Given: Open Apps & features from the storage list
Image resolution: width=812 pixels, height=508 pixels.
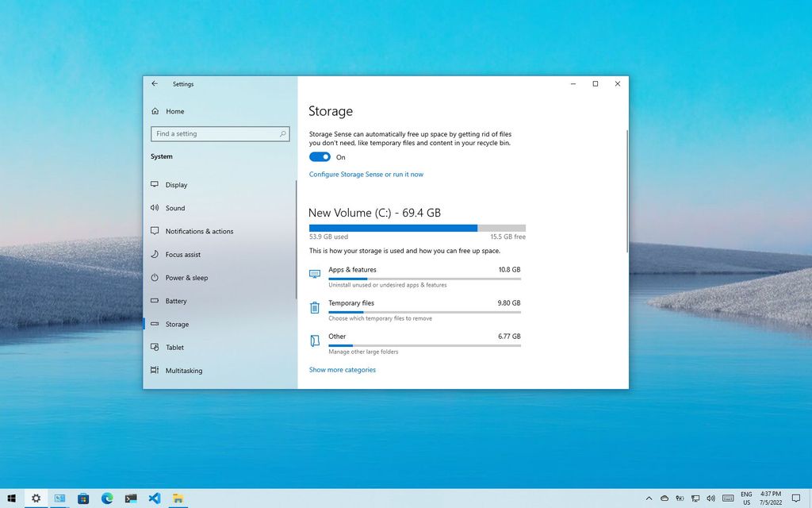Looking at the screenshot, I should tap(352, 270).
